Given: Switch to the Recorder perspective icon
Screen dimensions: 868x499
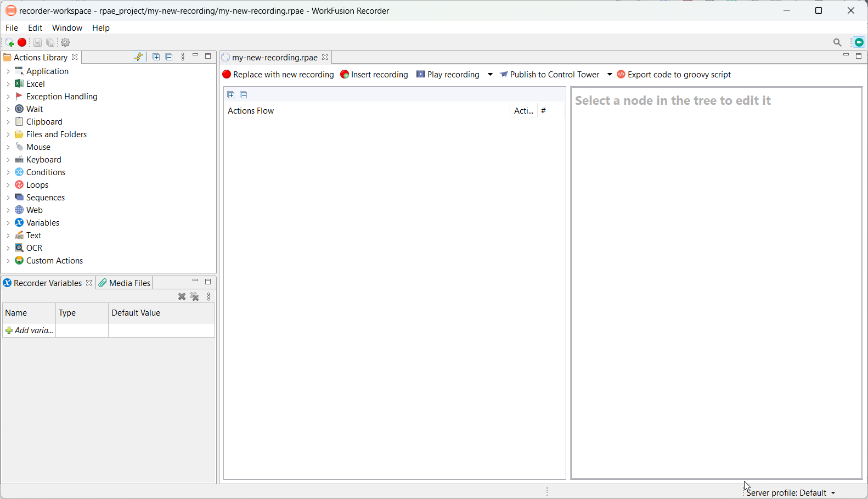Looking at the screenshot, I should pos(859,42).
